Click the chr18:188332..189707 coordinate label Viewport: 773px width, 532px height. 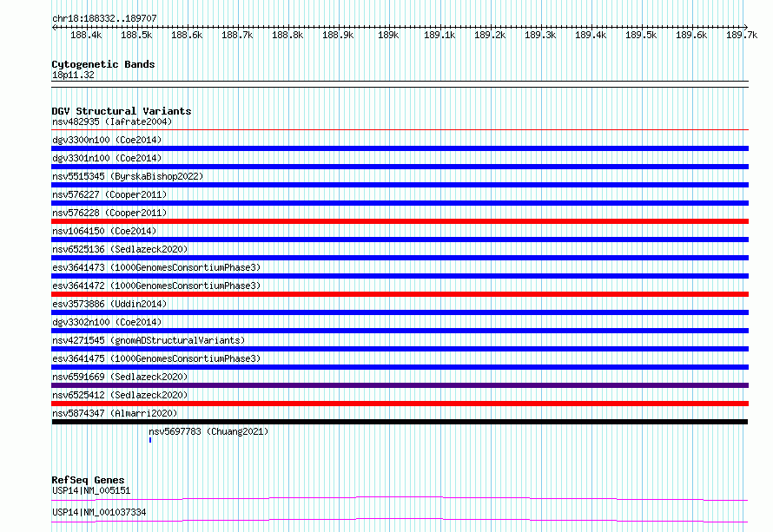(x=104, y=18)
